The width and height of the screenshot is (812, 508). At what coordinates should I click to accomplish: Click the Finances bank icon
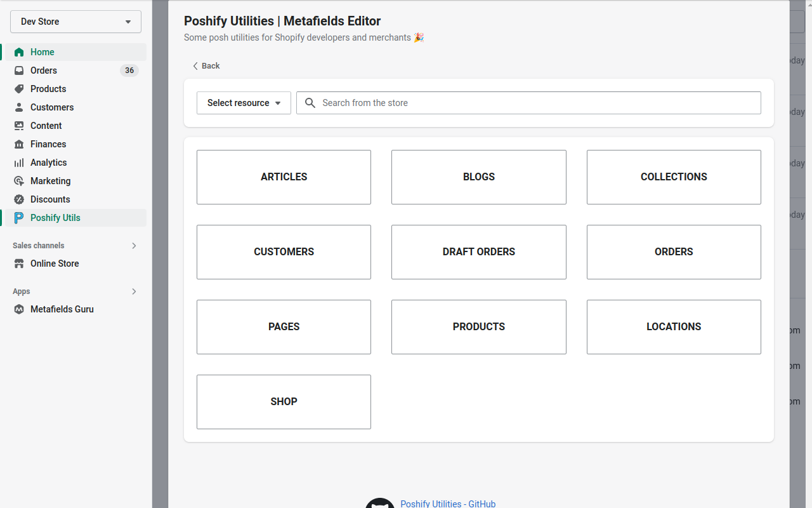(x=19, y=144)
